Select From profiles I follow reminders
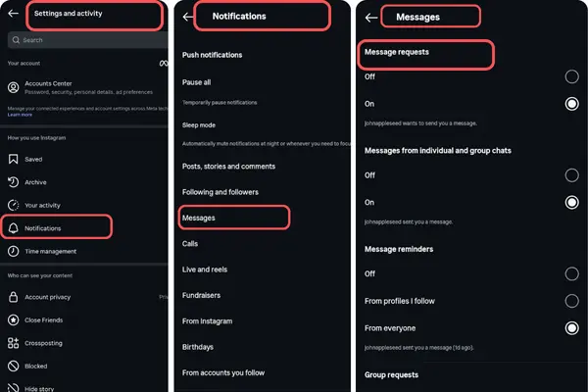The height and width of the screenshot is (392, 588). [x=571, y=301]
